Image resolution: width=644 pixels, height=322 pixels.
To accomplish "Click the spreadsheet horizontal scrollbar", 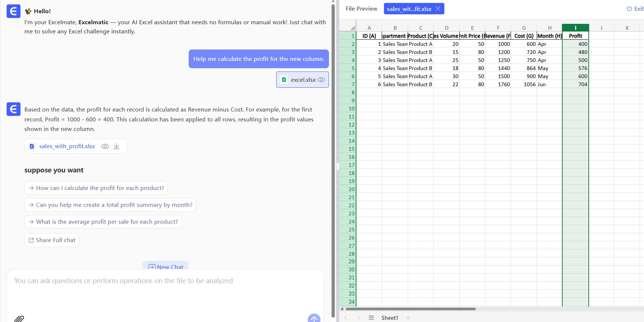I will click(410, 309).
